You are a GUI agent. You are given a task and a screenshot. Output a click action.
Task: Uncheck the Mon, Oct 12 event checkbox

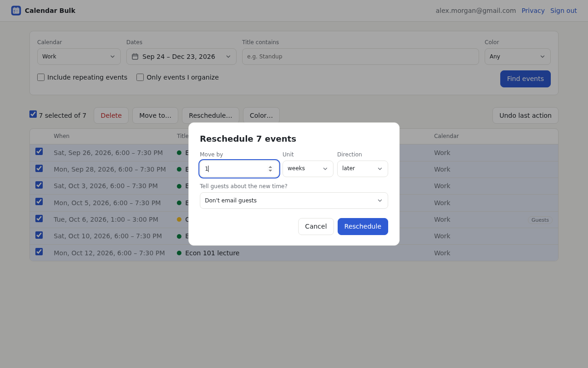pyautogui.click(x=39, y=252)
